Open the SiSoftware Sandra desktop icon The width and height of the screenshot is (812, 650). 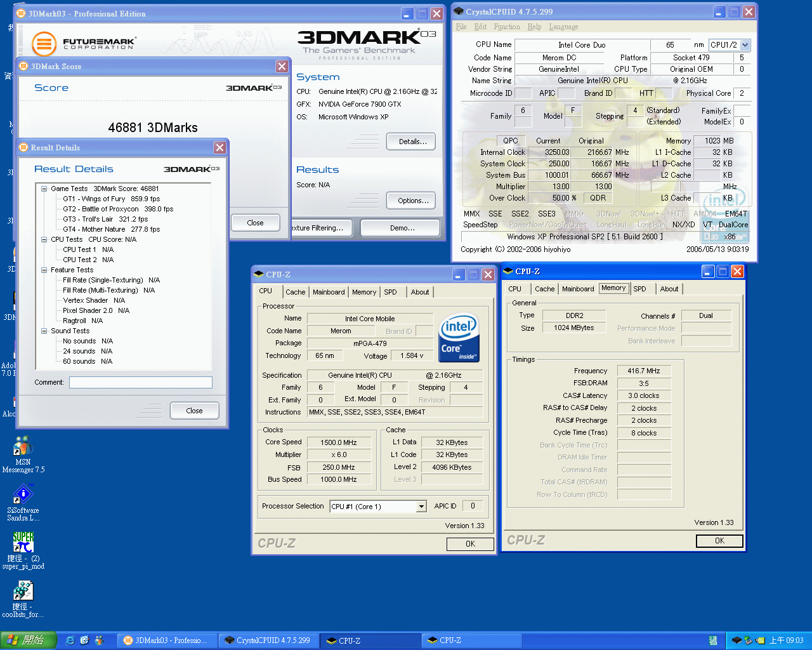(x=23, y=494)
